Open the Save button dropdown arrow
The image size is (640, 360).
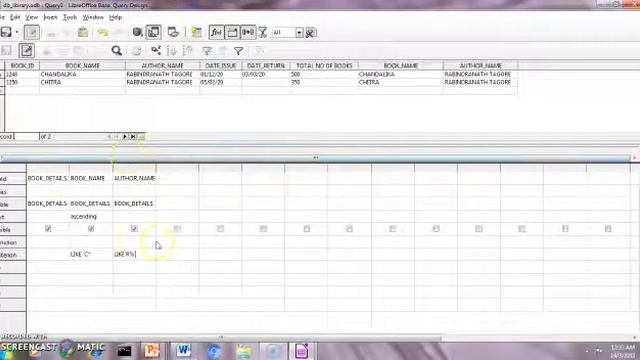pos(17,32)
